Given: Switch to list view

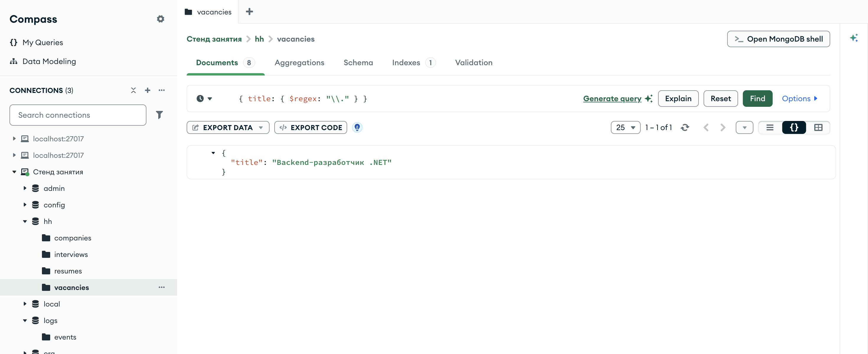Looking at the screenshot, I should (770, 127).
